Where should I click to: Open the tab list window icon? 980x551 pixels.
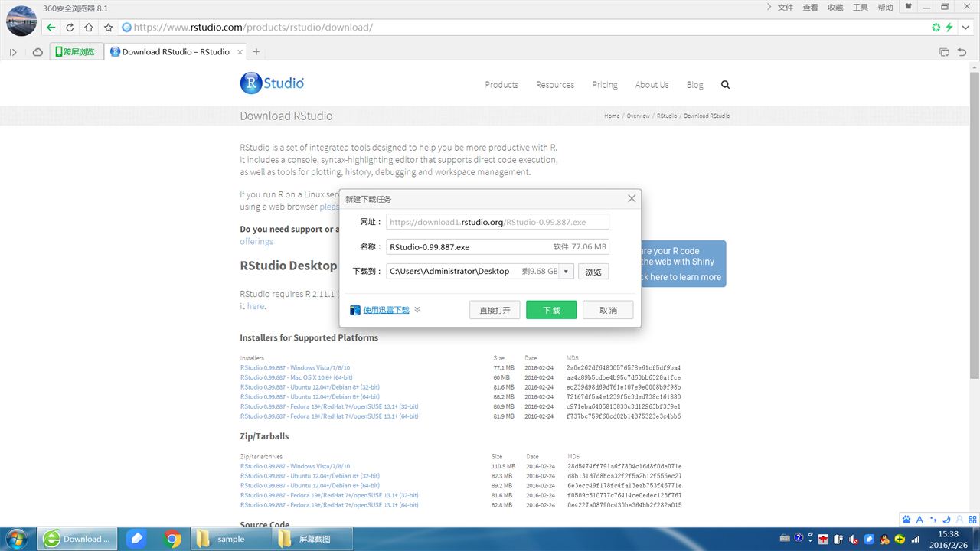coord(944,52)
